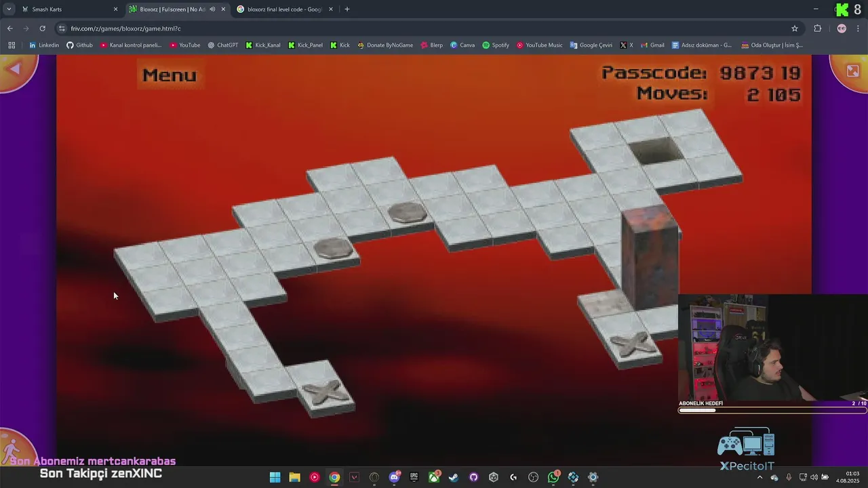Open WhatsApp from the taskbar
Viewport: 868px width, 488px height.
[x=553, y=477]
